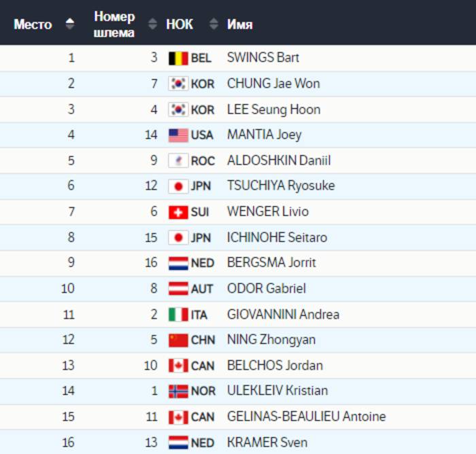Click the Belgium flag icon
The image size is (476, 454).
pyautogui.click(x=178, y=58)
